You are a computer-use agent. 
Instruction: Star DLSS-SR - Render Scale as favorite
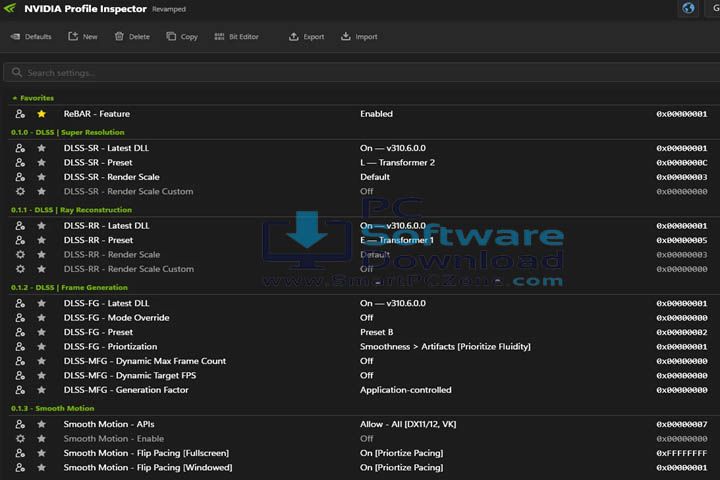(x=41, y=177)
